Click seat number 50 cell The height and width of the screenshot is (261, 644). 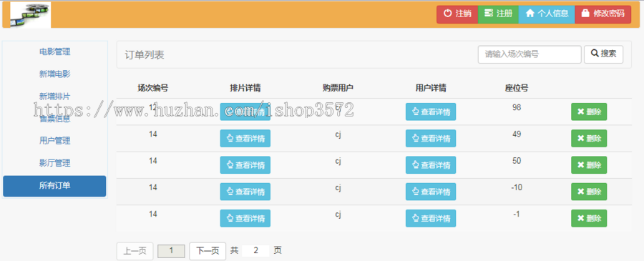tap(517, 161)
